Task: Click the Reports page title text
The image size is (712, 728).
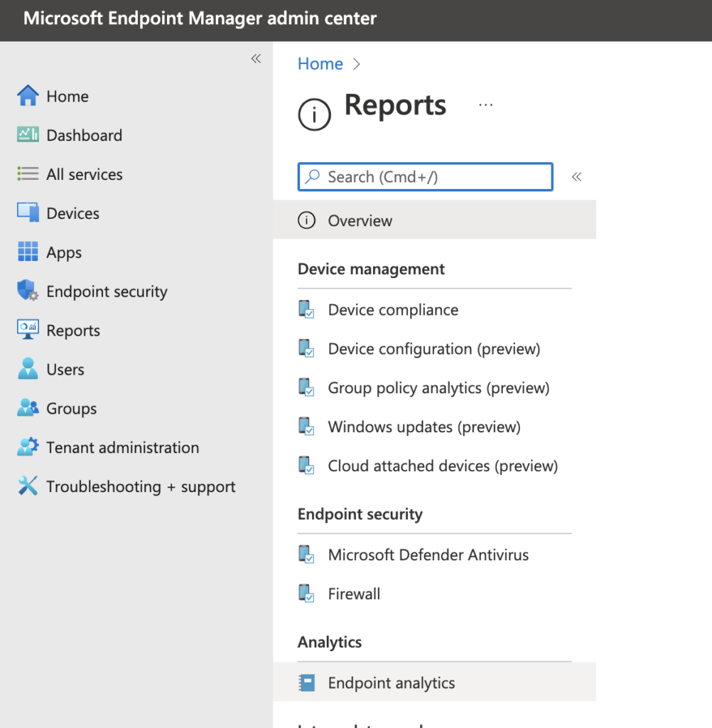Action: [x=396, y=105]
